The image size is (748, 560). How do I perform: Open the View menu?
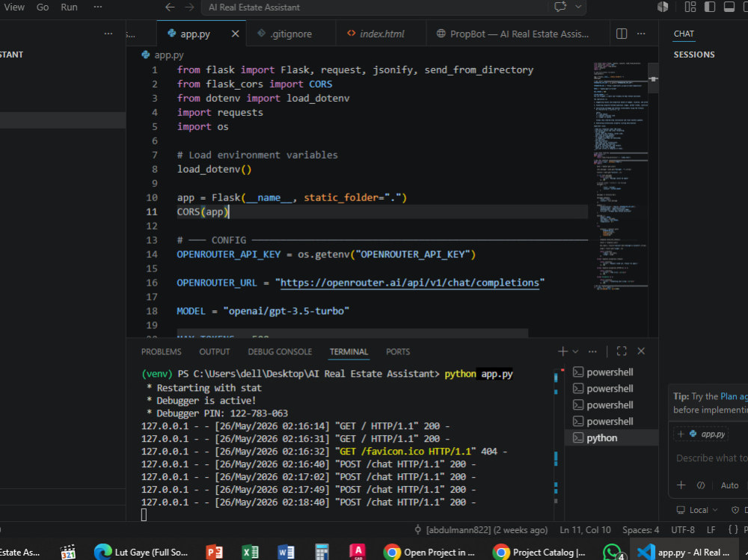(13, 7)
